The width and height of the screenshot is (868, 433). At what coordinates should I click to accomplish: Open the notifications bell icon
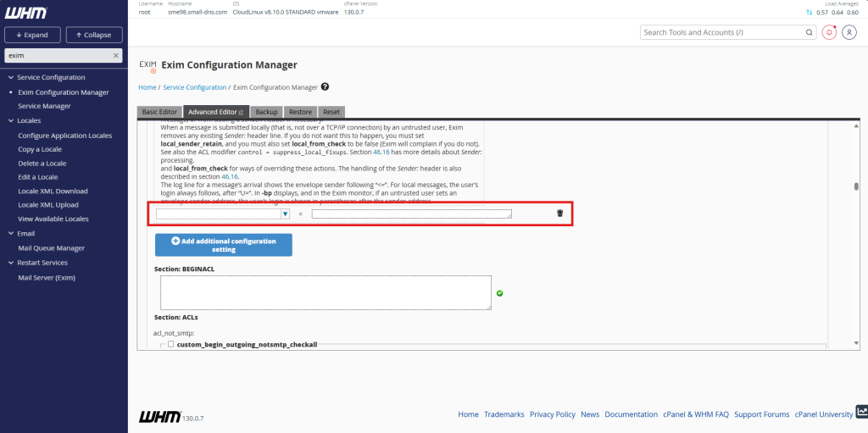click(829, 32)
